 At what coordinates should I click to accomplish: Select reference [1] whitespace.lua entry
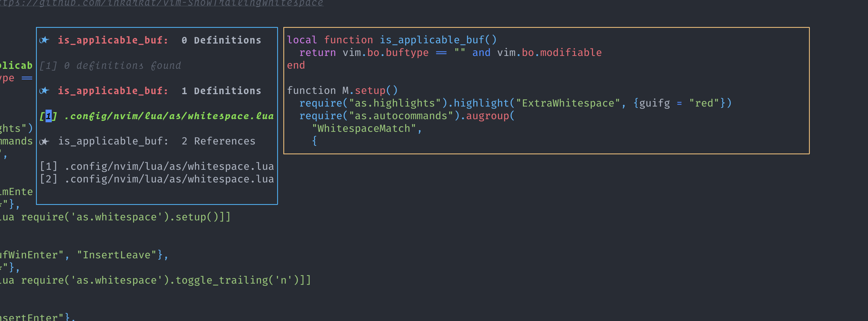pyautogui.click(x=157, y=166)
